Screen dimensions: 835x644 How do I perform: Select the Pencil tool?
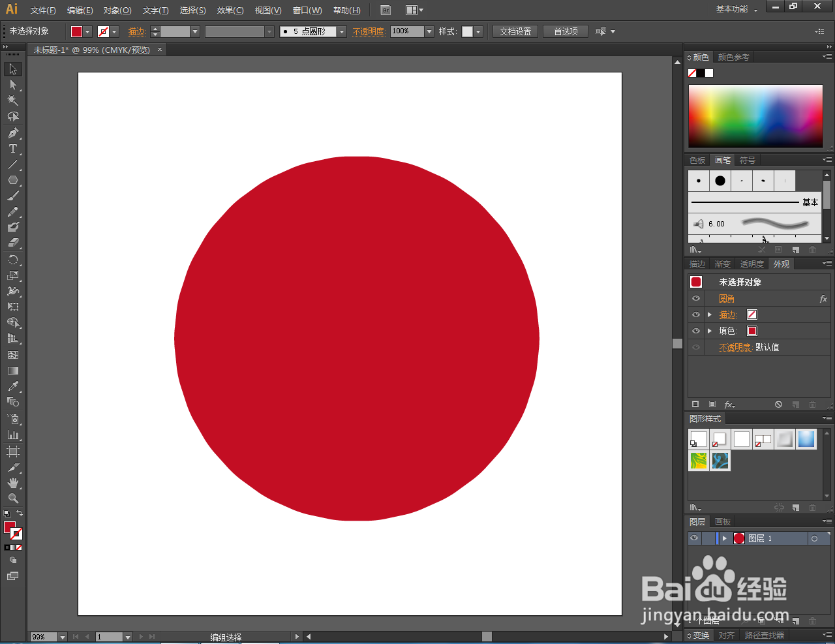click(13, 212)
